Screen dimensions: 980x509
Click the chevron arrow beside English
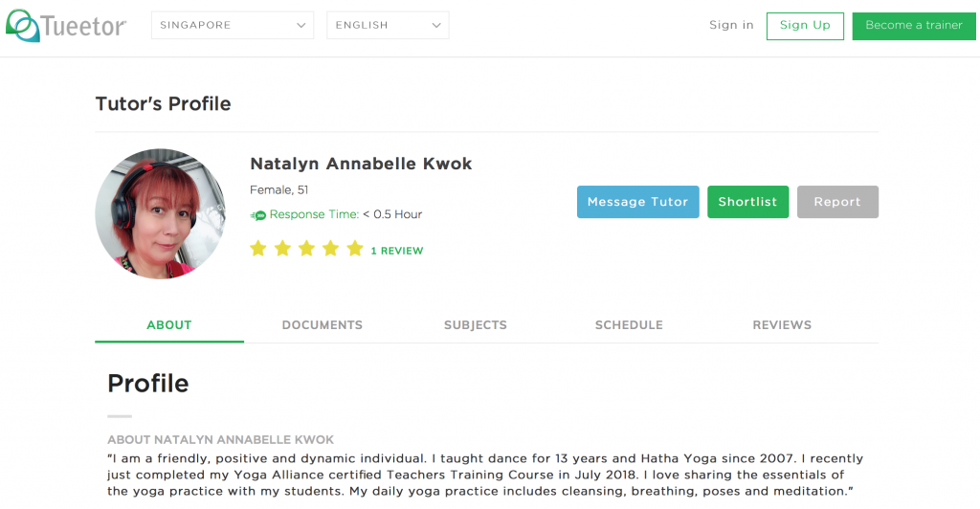click(436, 26)
